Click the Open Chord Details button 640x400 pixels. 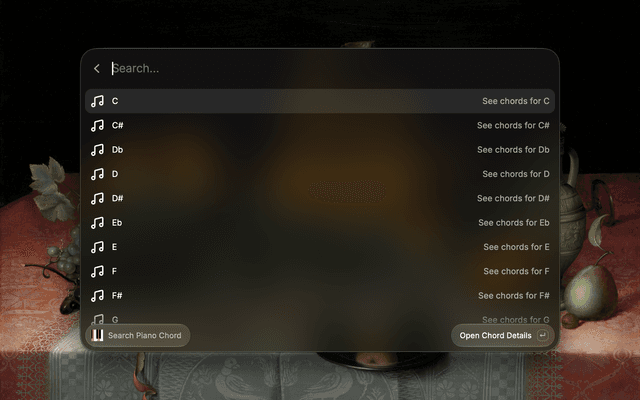click(x=503, y=336)
